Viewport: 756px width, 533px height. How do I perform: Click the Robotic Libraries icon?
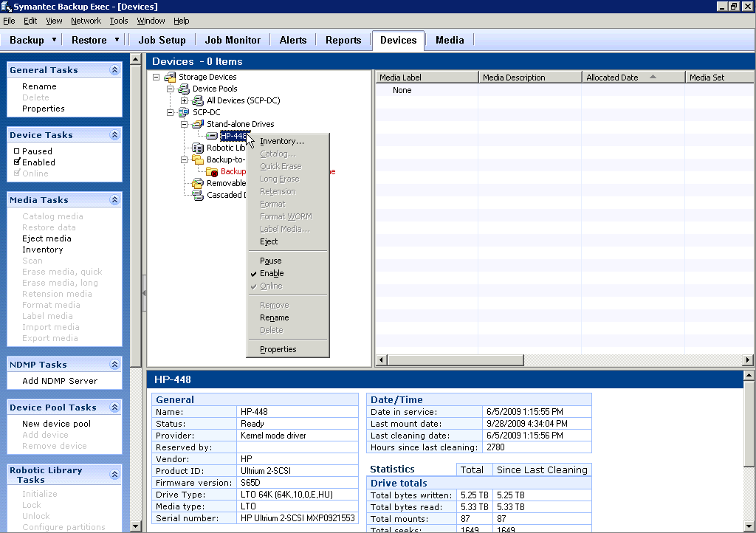[199, 148]
